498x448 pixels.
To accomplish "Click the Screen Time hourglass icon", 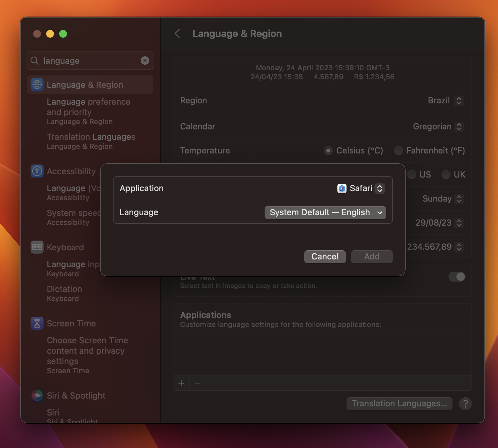I will (37, 323).
